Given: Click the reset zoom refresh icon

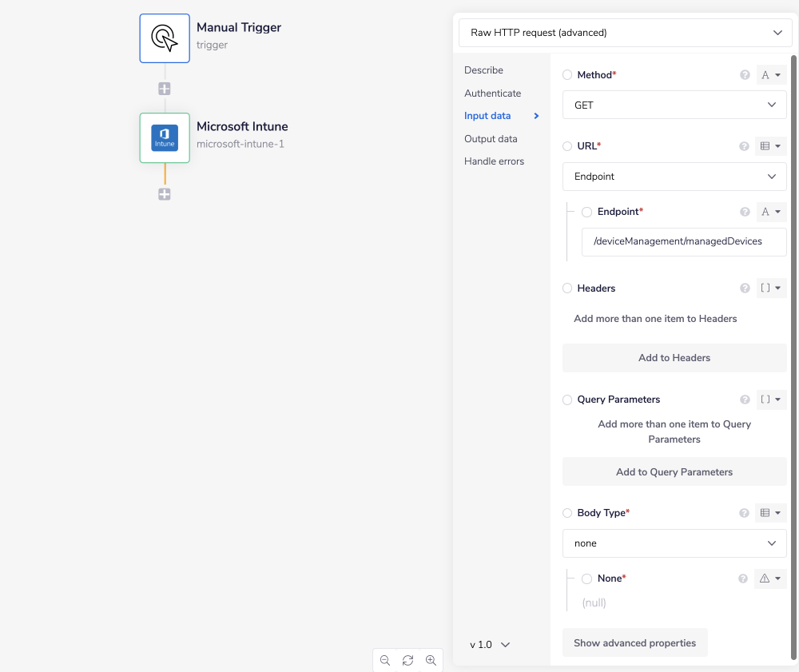Looking at the screenshot, I should 407,661.
